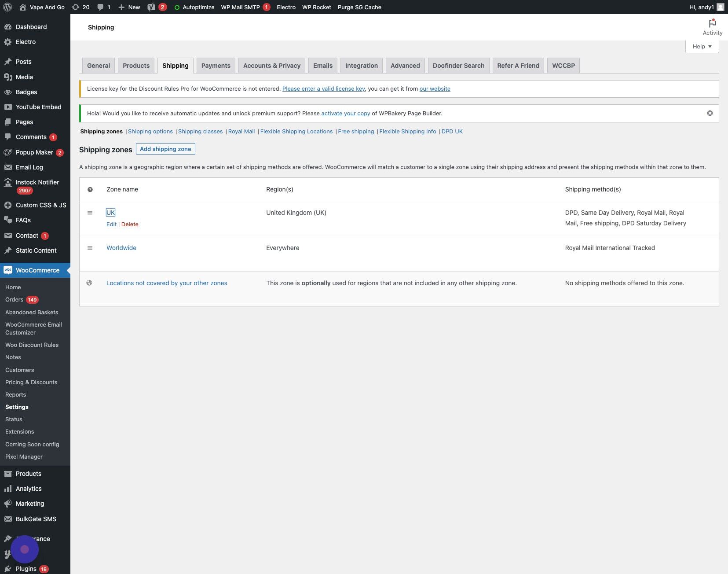This screenshot has width=728, height=574.
Task: Open Reports in the WooCommerce submenu
Action: point(16,394)
